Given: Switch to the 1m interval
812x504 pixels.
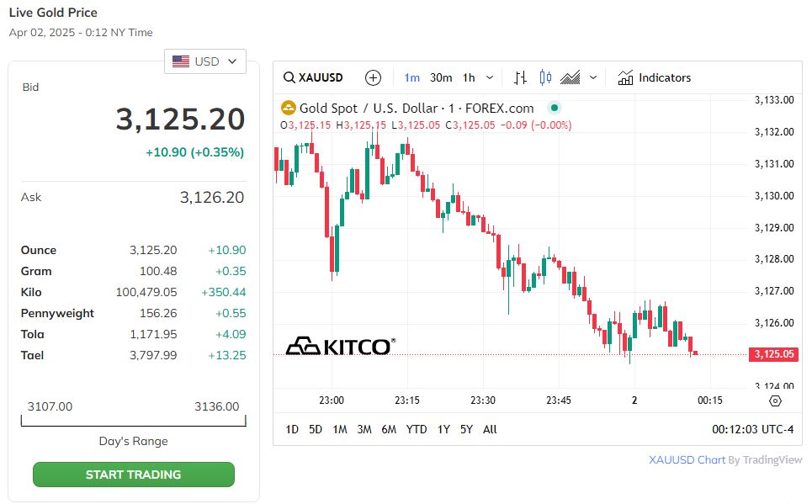Looking at the screenshot, I should pos(411,77).
